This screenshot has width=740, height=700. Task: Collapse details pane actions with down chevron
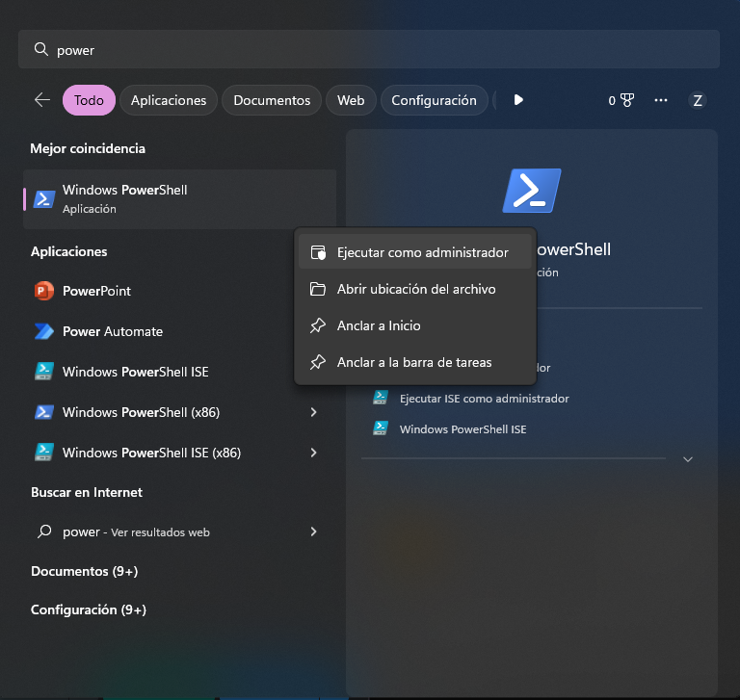click(x=688, y=459)
